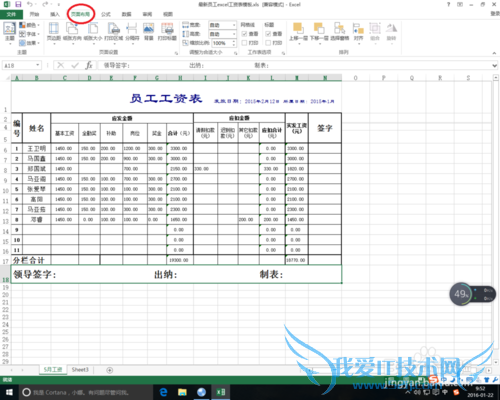Image resolution: width=500 pixels, height=400 pixels.
Task: Click Send Backward (下移一层) button
Action: pos(319,33)
